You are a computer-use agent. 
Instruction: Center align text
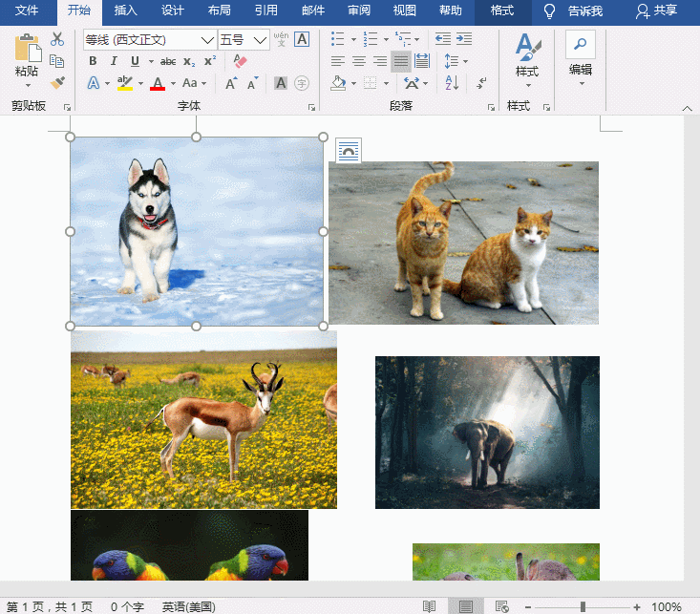pyautogui.click(x=359, y=61)
